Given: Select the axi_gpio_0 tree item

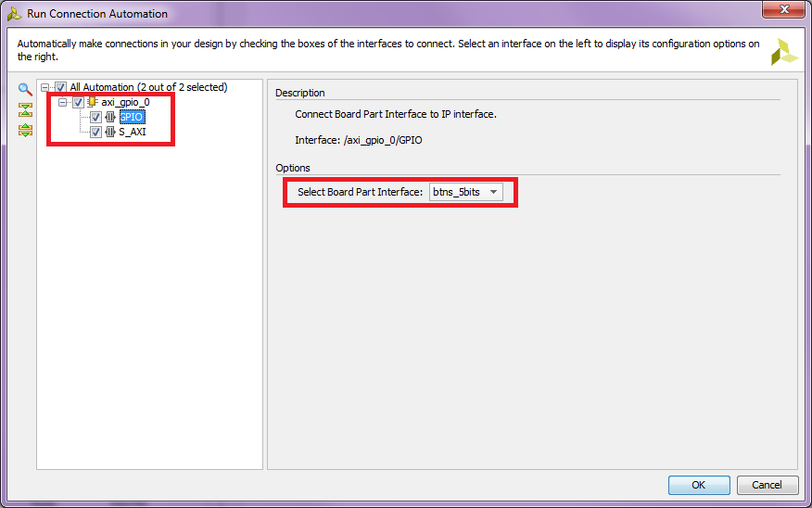Looking at the screenshot, I should click(125, 102).
